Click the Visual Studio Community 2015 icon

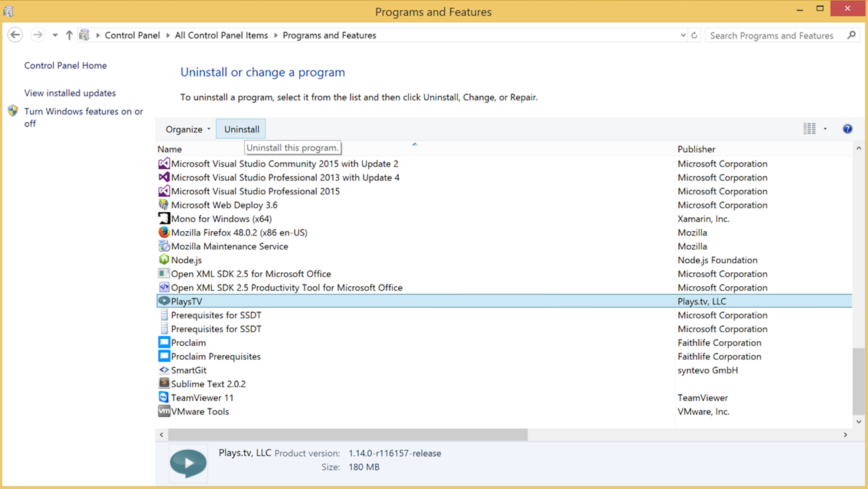tap(164, 163)
